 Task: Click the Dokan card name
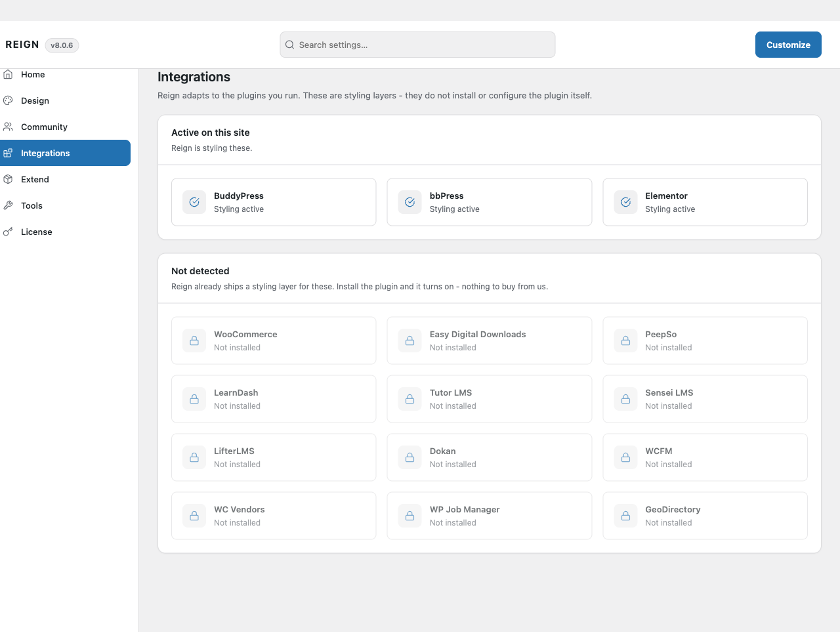[x=443, y=451]
